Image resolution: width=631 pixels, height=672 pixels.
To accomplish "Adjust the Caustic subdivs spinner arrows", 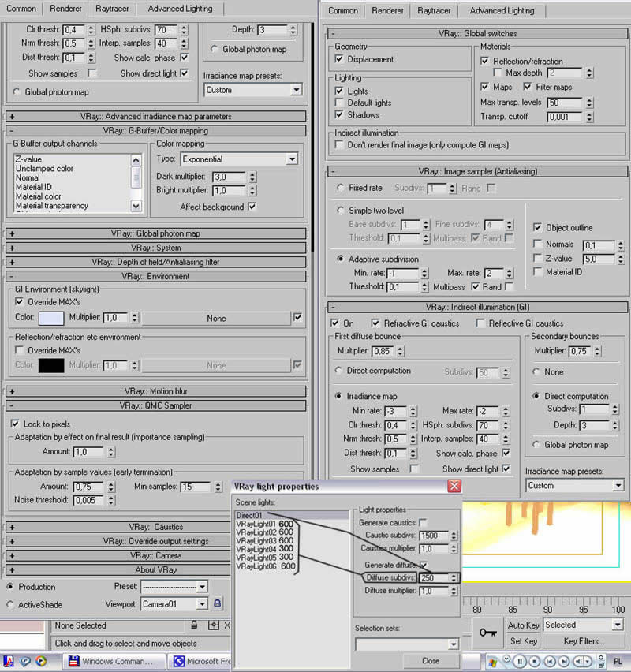I will click(454, 536).
